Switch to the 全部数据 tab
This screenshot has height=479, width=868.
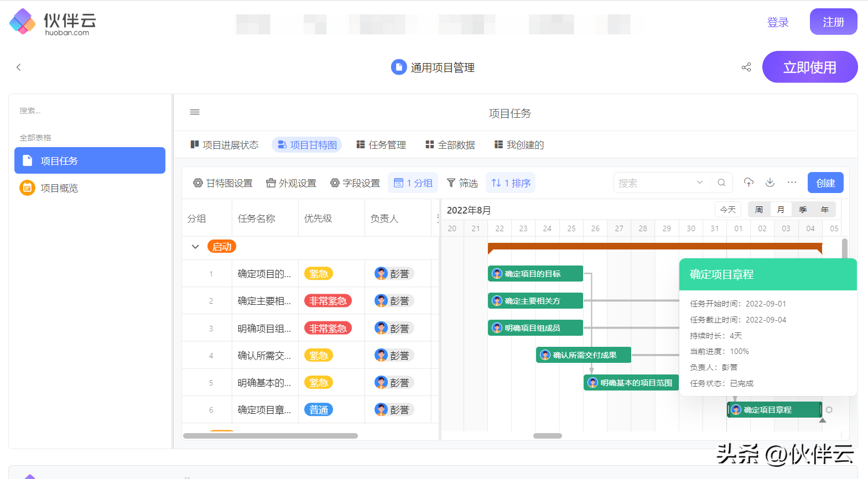(x=450, y=145)
